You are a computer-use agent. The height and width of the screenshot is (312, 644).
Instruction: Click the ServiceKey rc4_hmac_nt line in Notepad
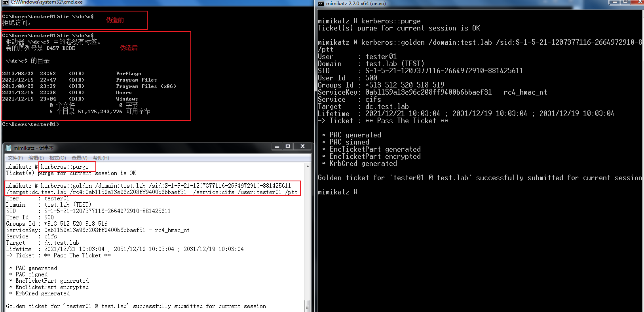(x=98, y=230)
